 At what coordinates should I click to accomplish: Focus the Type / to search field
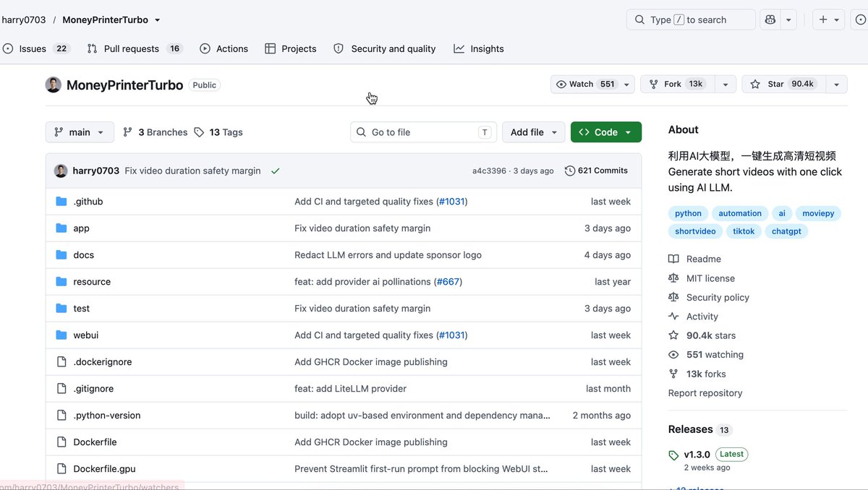pyautogui.click(x=691, y=20)
